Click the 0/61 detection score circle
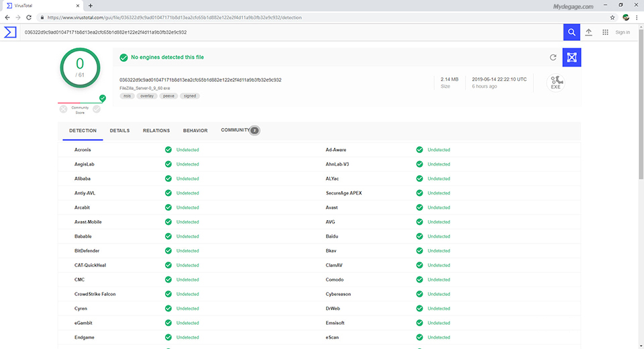Screen dimensions: 644x349 pos(80,68)
